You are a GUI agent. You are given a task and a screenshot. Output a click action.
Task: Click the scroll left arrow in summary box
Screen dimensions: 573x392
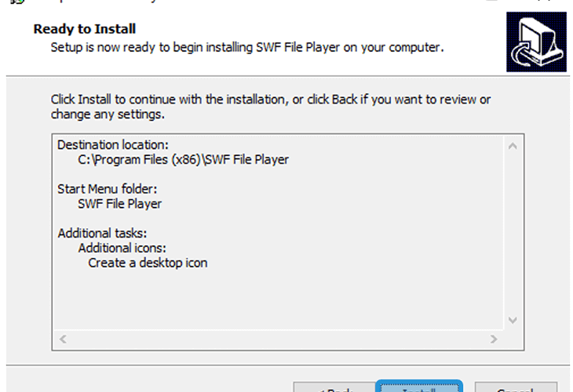pos(63,339)
